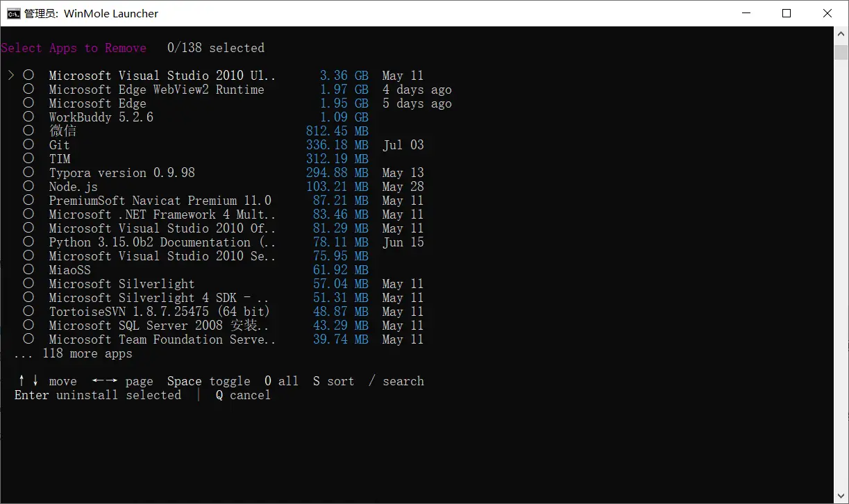Click the 812.45 MB size value
Screen dimensions: 849x504
click(x=337, y=131)
